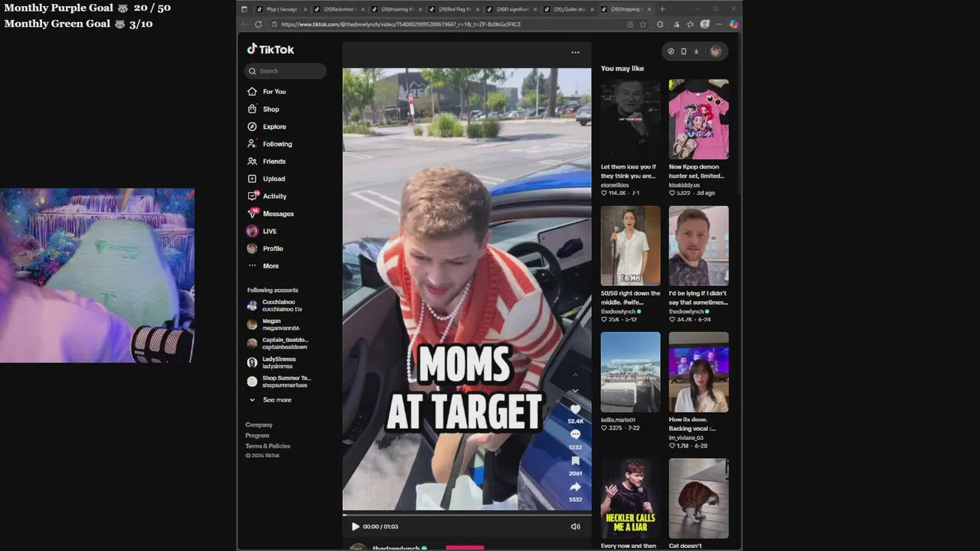Open 'I'd be lying if I didn't' video
The width and height of the screenshot is (980, 551).
(698, 246)
